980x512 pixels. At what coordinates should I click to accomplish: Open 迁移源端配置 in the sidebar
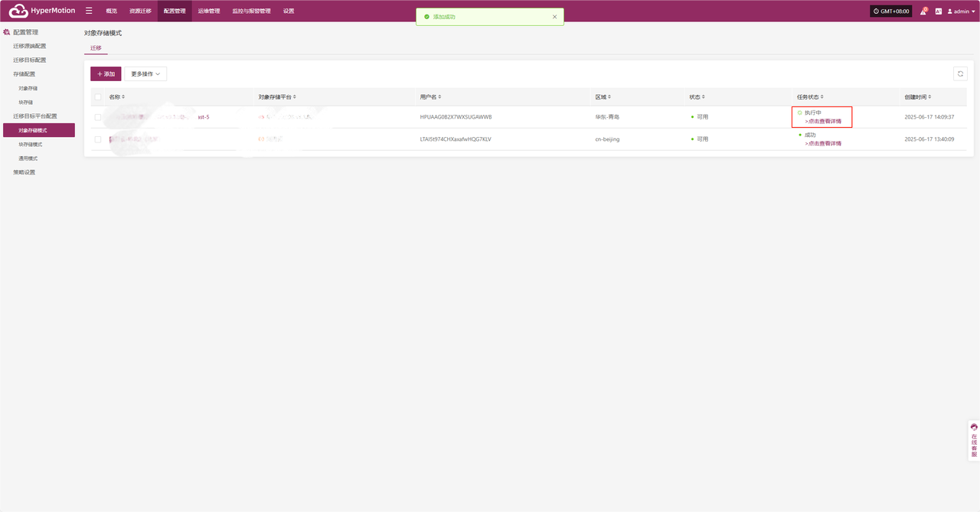(30, 46)
